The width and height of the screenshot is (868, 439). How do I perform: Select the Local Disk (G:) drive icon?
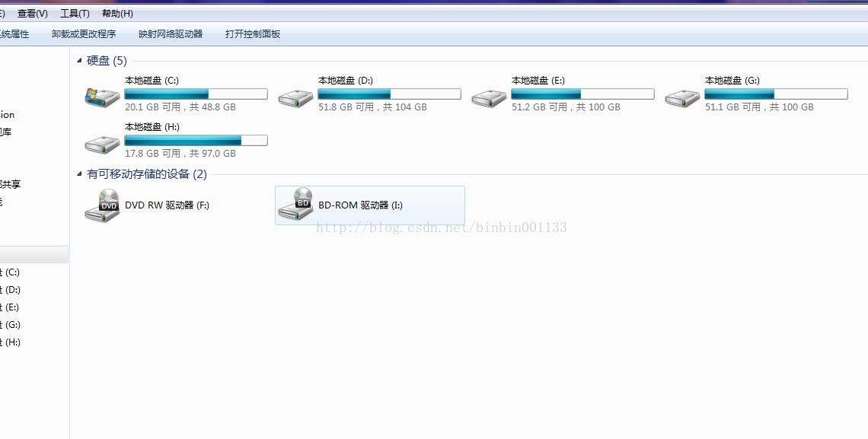[682, 98]
